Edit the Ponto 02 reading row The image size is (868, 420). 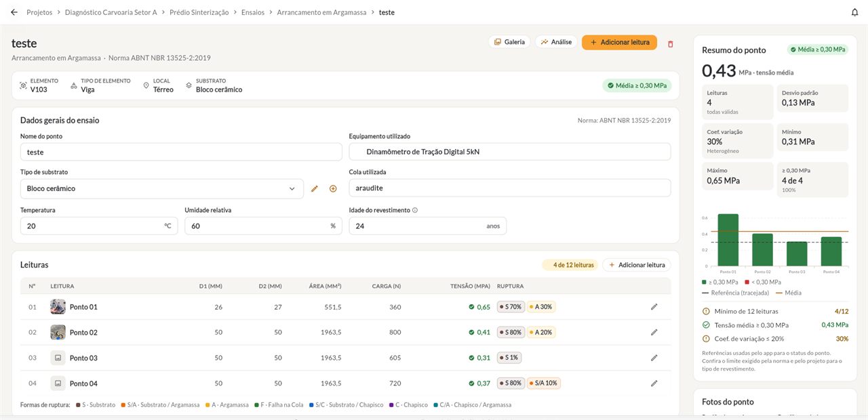[x=654, y=333]
